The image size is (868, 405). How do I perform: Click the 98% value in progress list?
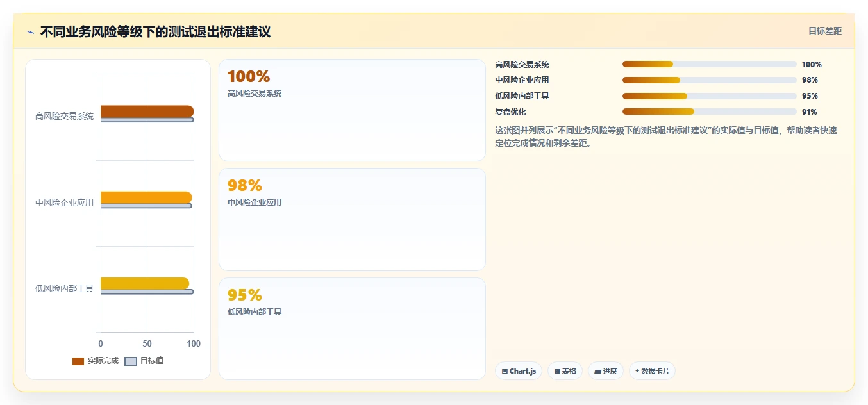(x=810, y=80)
